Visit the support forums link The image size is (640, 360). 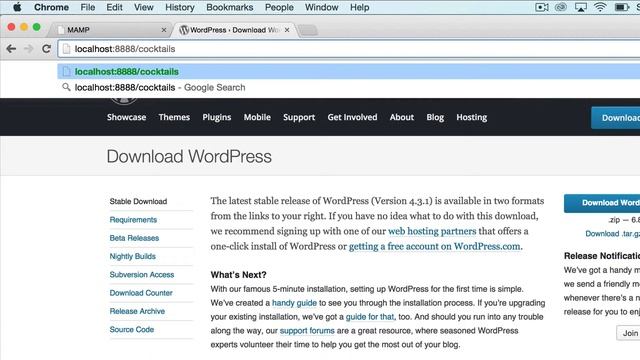coord(307,331)
